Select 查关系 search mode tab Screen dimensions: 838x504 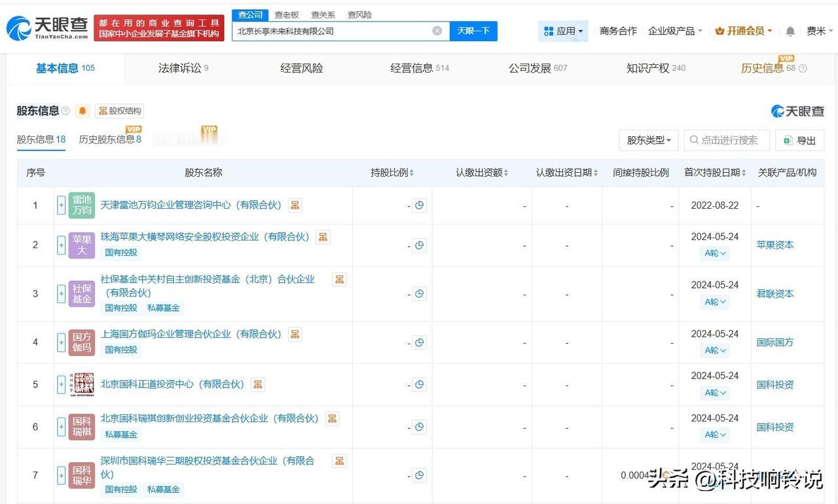click(323, 14)
